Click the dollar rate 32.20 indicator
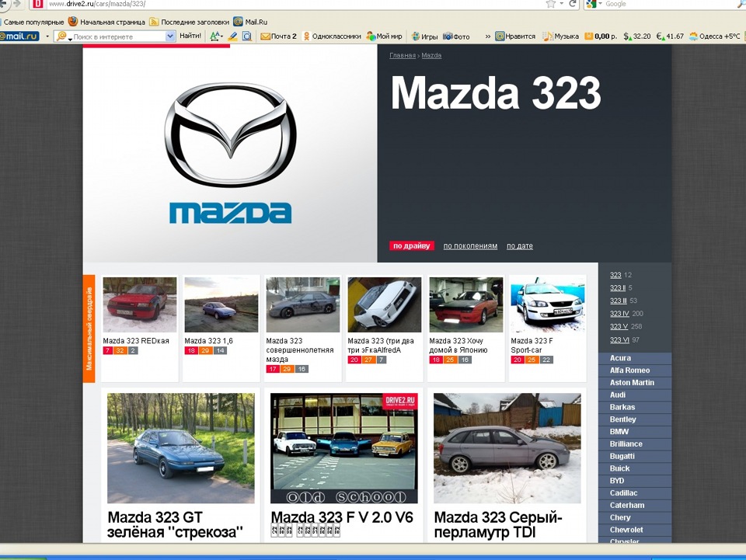Viewport: 746px width, 560px height. click(637, 37)
